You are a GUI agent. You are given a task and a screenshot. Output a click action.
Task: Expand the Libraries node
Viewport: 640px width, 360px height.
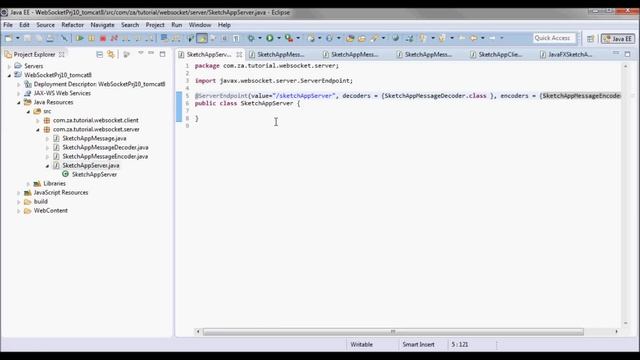tap(28, 184)
